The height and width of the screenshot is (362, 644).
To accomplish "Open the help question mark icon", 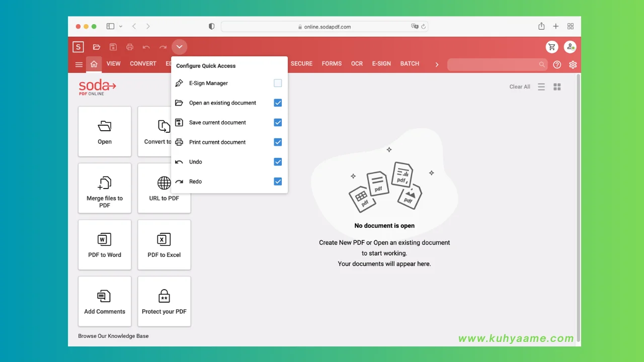I will pyautogui.click(x=557, y=64).
